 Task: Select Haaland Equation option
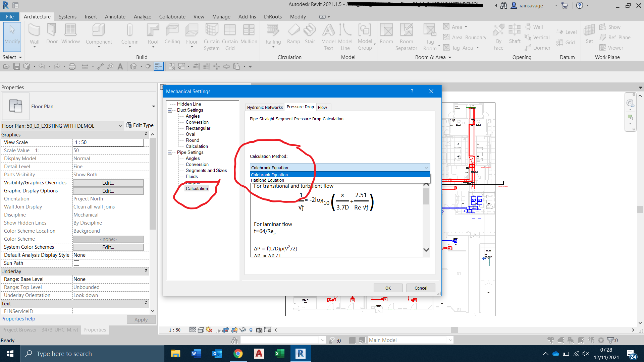[x=340, y=180]
